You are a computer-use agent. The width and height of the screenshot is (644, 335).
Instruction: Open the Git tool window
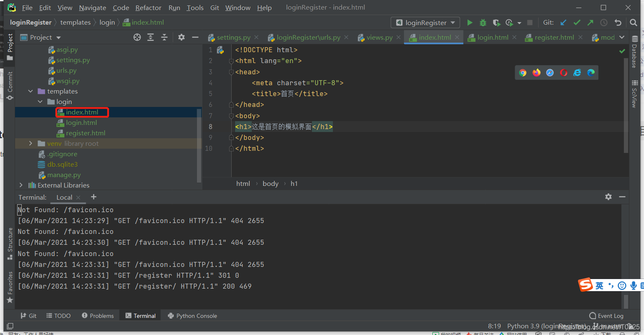coord(28,316)
